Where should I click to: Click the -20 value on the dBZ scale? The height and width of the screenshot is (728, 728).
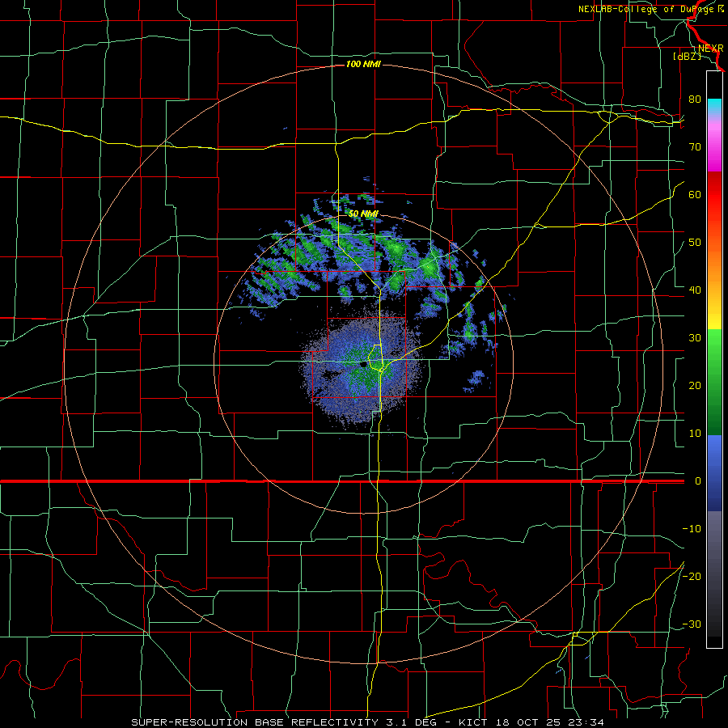point(692,576)
